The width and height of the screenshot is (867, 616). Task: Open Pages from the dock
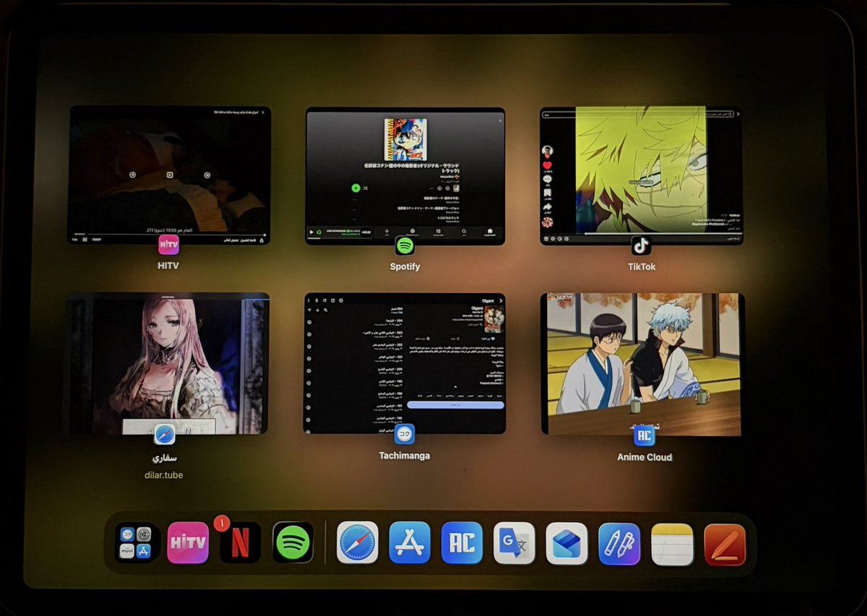pos(725,544)
